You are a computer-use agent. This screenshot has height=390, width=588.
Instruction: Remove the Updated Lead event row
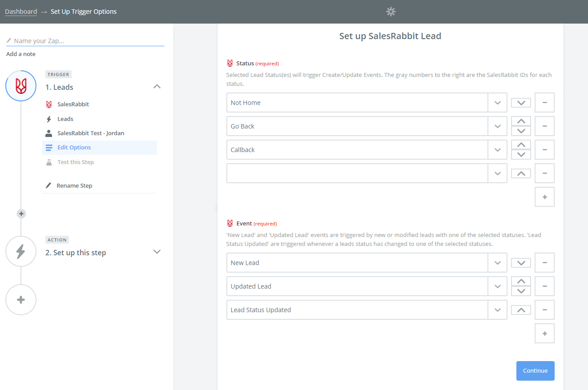[544, 286]
